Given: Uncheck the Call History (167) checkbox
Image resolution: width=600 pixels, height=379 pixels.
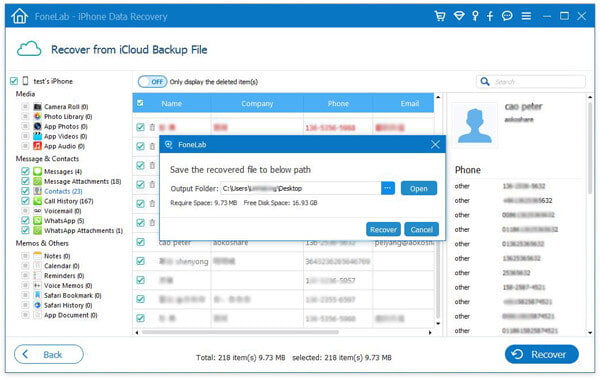Looking at the screenshot, I should coord(25,201).
